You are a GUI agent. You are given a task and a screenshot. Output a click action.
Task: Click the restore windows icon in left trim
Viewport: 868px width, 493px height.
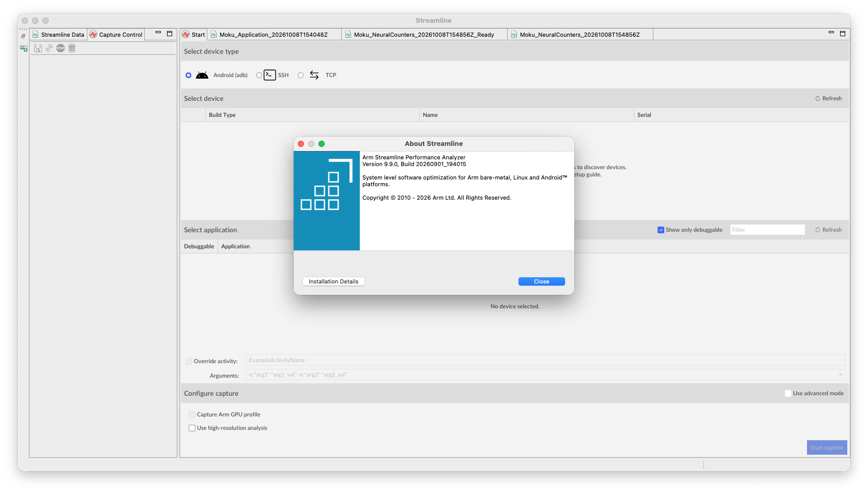point(23,36)
